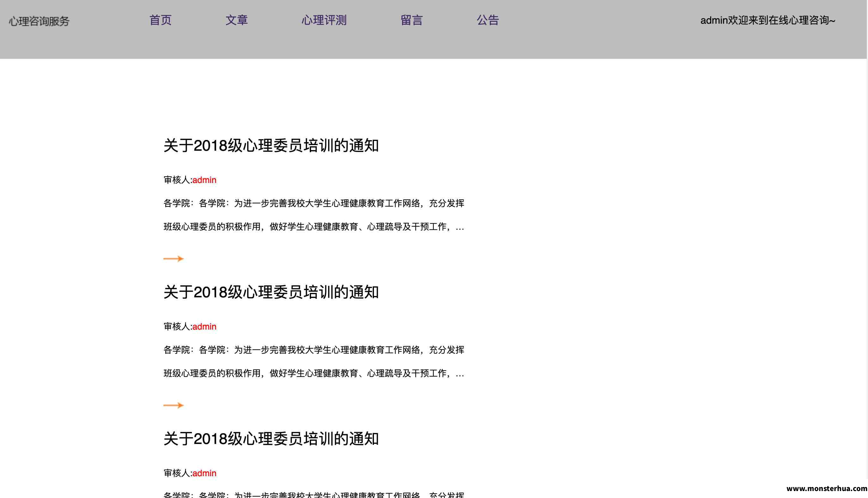Click the orange arrow under the second notice
868x498 pixels.
pos(174,405)
